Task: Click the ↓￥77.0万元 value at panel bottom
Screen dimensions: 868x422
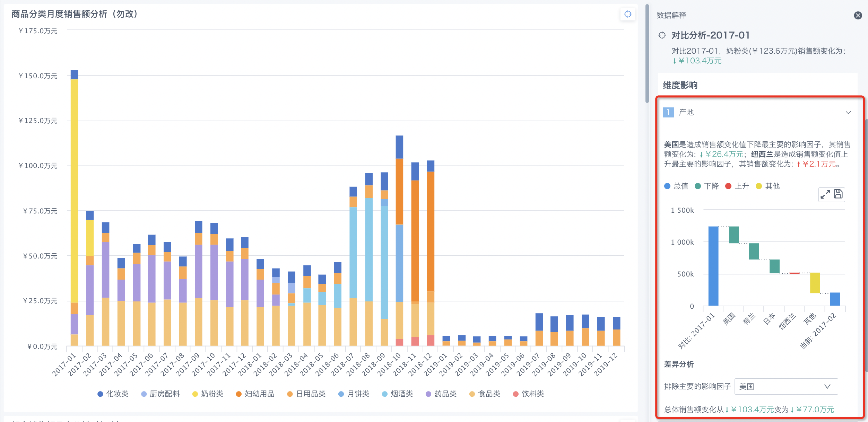Action: tap(813, 410)
